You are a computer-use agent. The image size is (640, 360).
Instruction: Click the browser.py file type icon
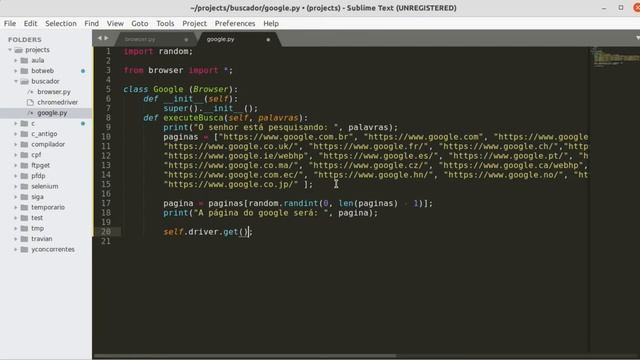point(30,92)
